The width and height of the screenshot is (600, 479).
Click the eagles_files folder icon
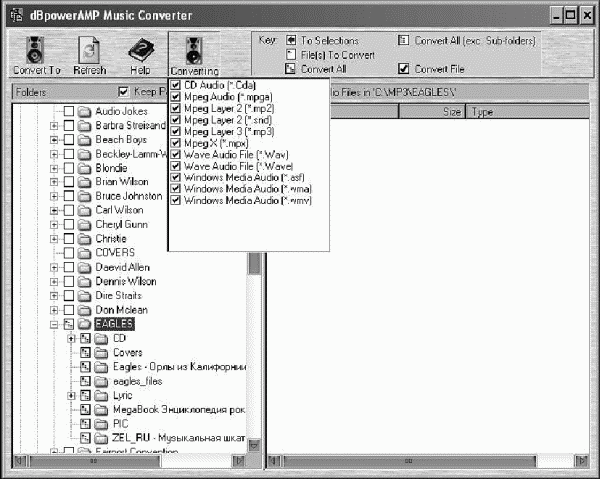pyautogui.click(x=101, y=381)
